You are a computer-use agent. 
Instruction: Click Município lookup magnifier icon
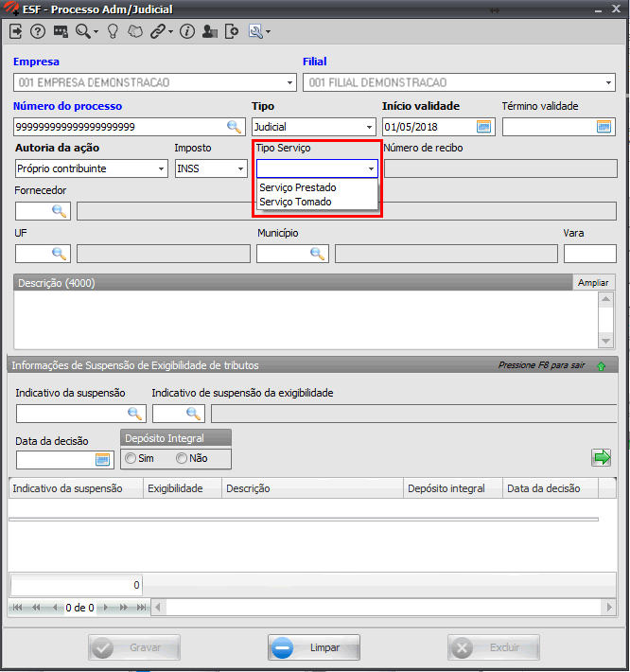pos(317,254)
